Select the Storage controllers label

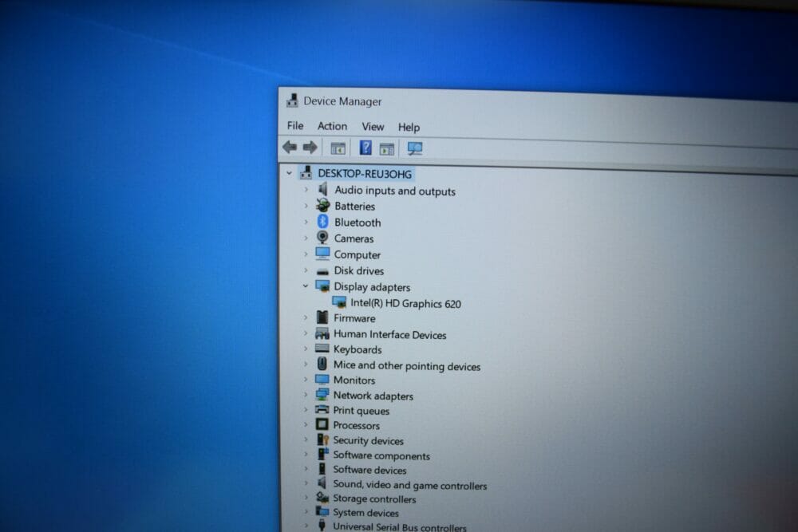[374, 499]
